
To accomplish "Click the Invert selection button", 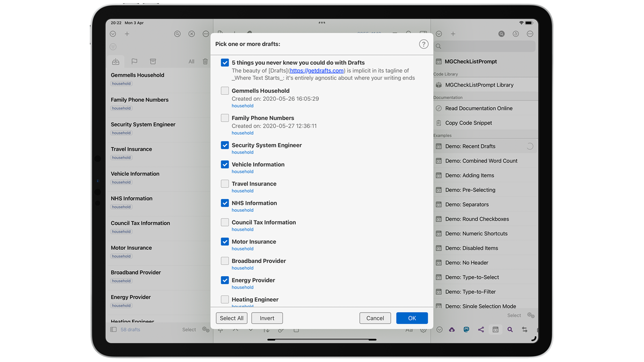I will click(267, 318).
